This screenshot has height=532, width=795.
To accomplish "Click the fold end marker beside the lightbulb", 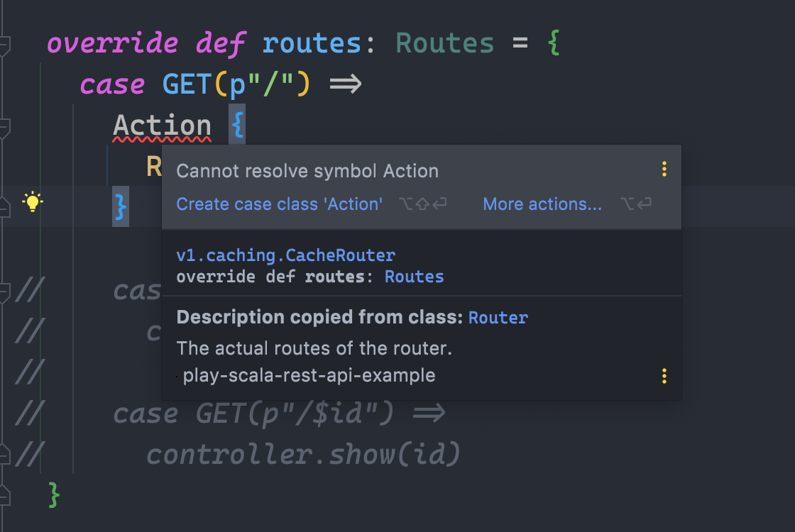I will click(4, 206).
